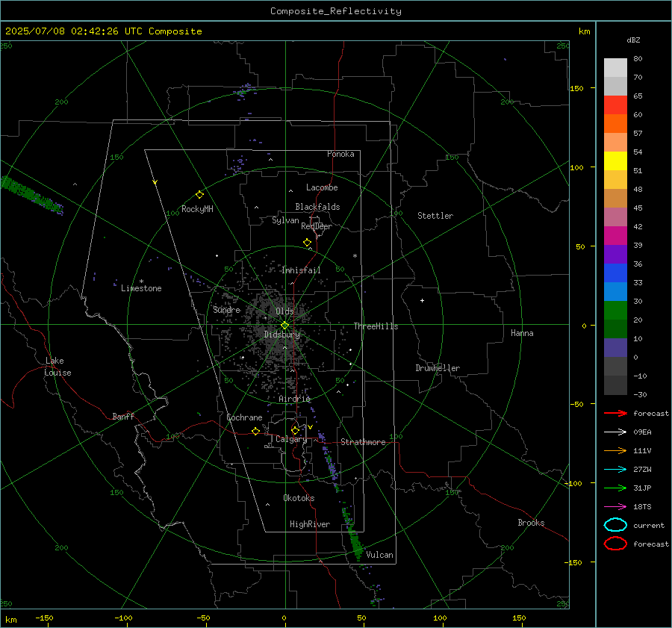Click the Sundre label
This screenshot has height=628, width=672.
tap(227, 309)
